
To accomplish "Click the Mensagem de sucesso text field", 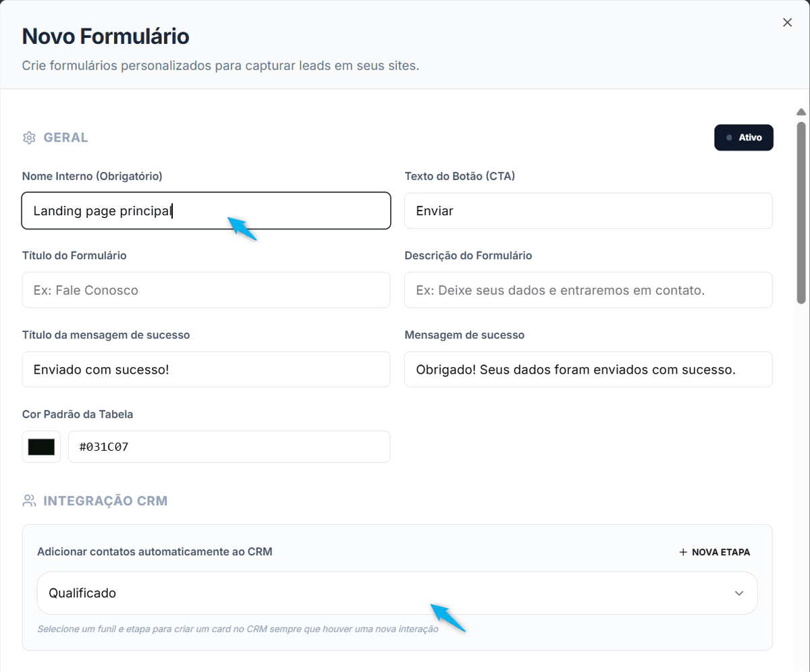I will point(588,370).
